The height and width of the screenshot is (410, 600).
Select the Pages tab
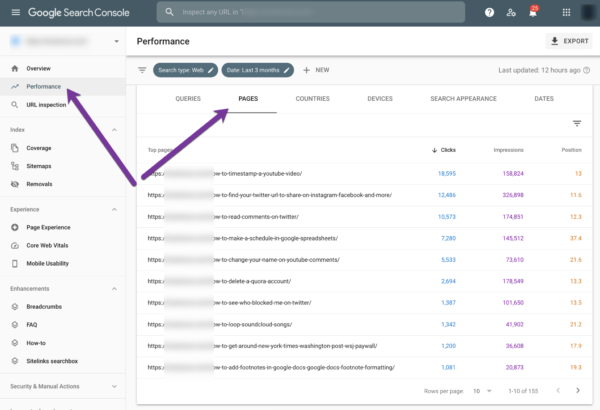[248, 99]
